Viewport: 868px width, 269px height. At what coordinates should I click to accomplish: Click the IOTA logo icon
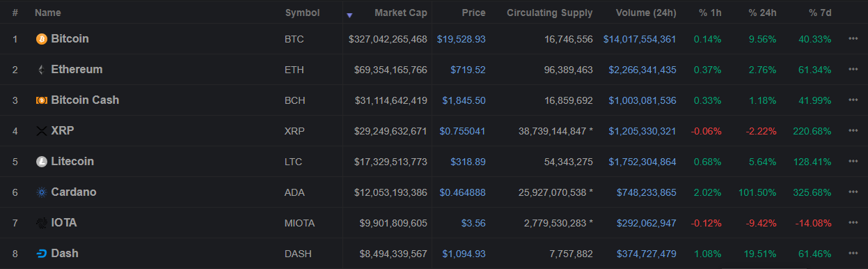click(42, 223)
